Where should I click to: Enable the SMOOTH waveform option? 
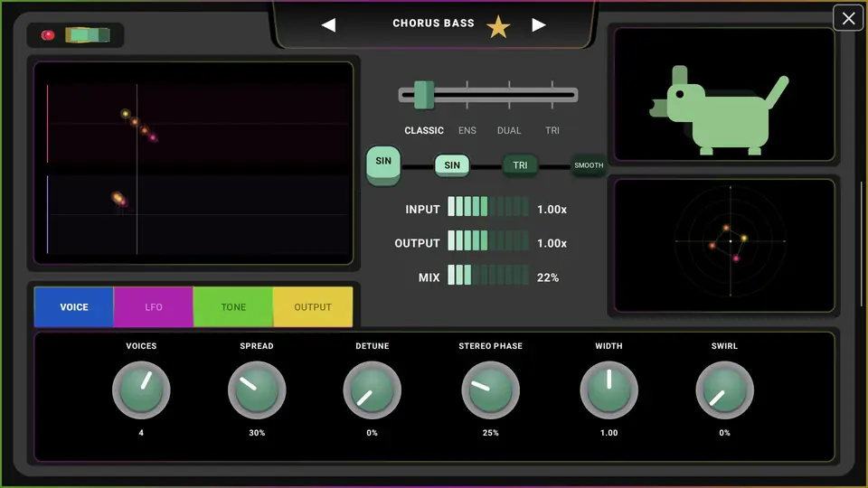(589, 164)
